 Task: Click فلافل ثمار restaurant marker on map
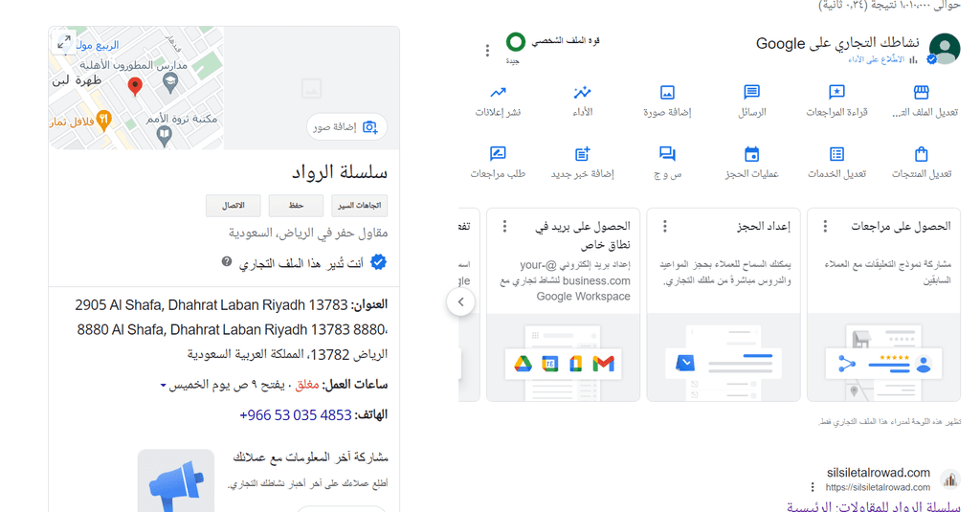click(x=104, y=120)
